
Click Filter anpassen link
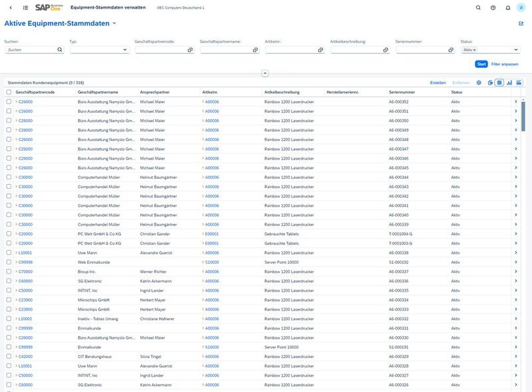point(505,64)
